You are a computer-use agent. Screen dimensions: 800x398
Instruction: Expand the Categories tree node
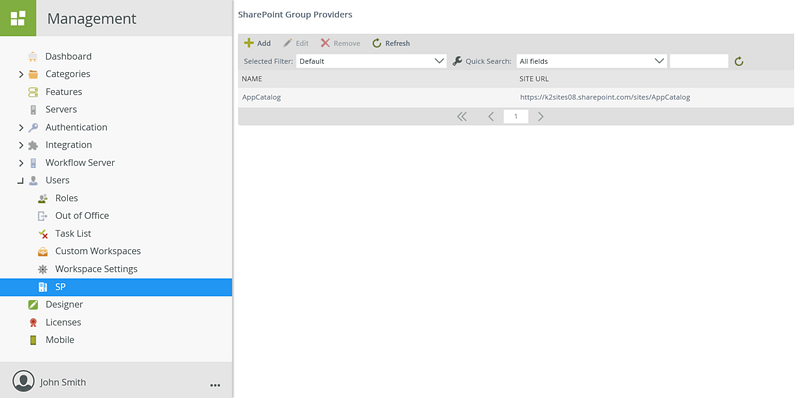tap(21, 74)
